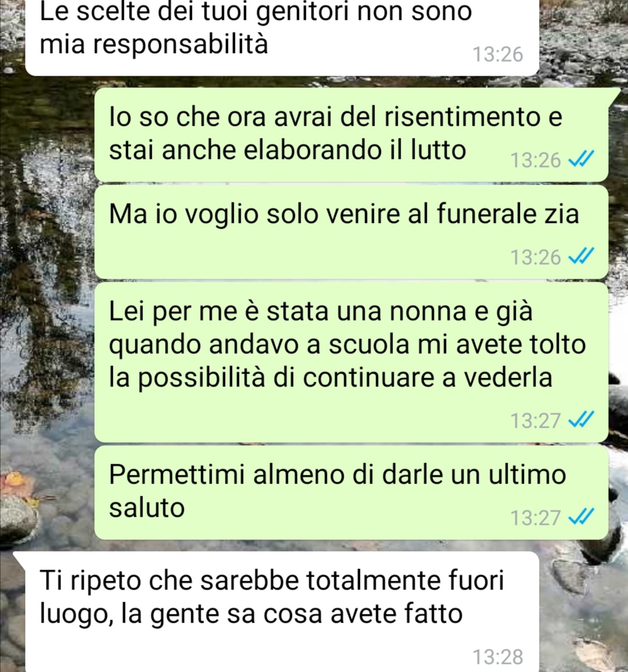Tap the 13:26 timestamp on 'mia responsabilità' message
This screenshot has width=628, height=672.
tap(498, 55)
